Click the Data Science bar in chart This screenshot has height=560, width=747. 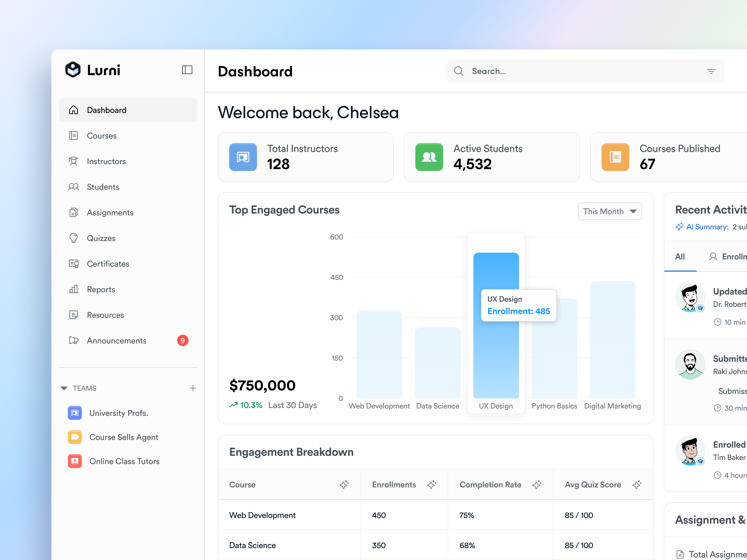click(x=438, y=363)
